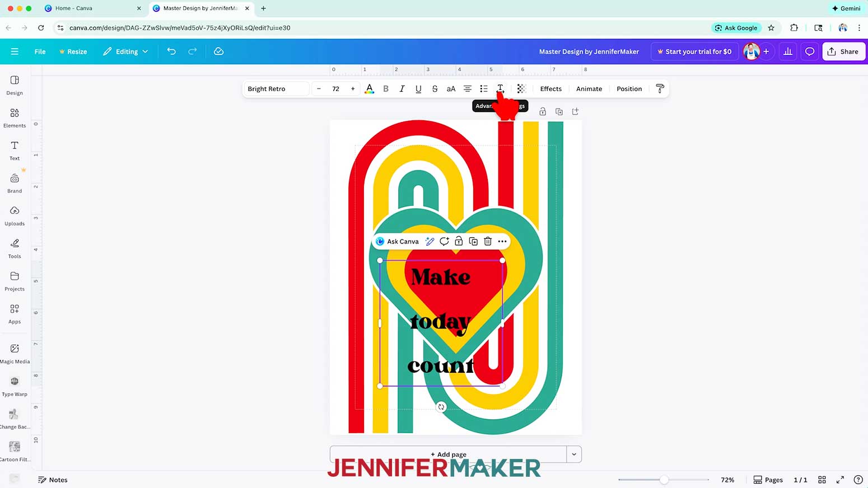
Task: Open the Editing mode dropdown
Action: tap(125, 51)
